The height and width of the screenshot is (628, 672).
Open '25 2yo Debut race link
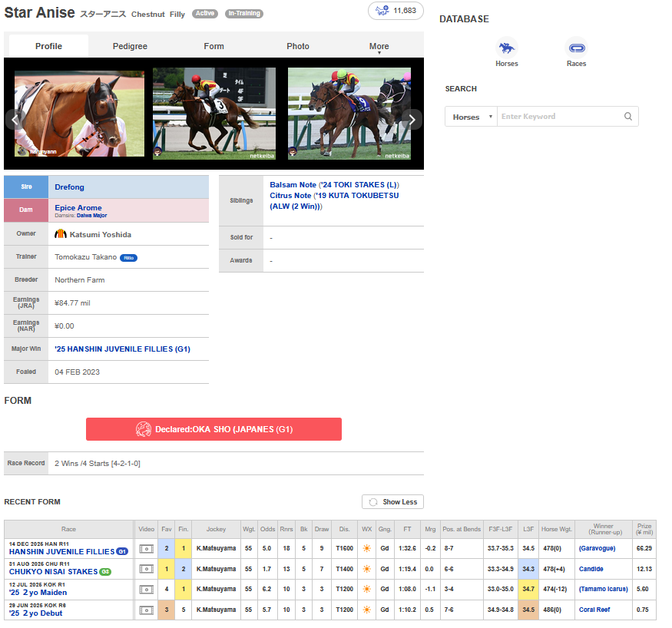[35, 613]
